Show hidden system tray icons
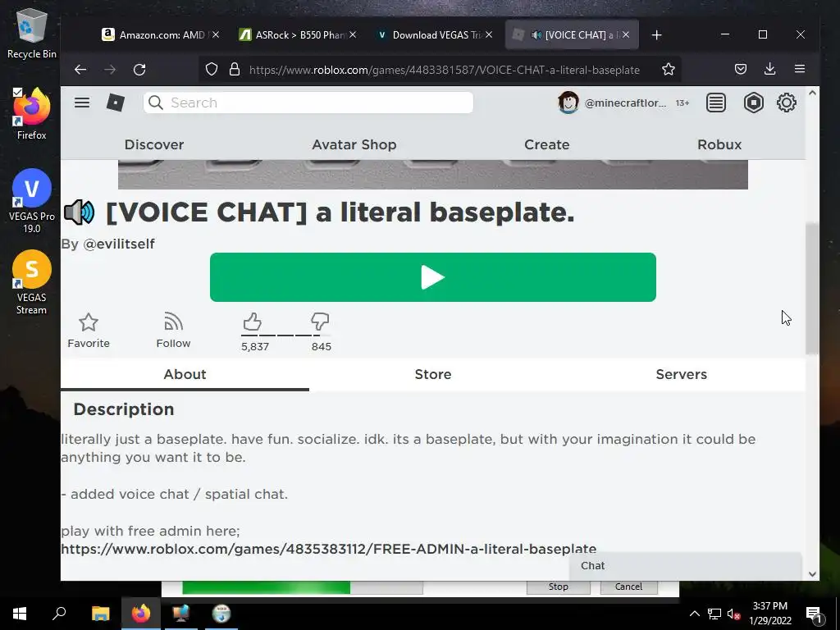 coord(694,614)
